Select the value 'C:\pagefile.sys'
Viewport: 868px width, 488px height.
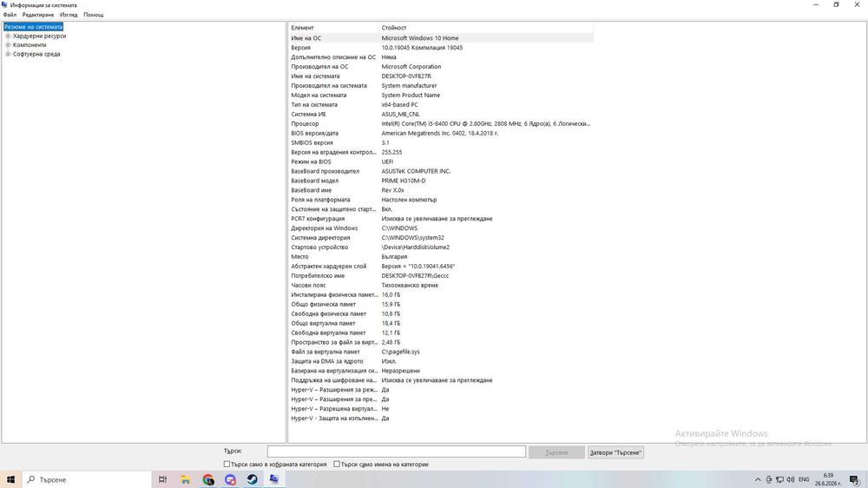pos(400,352)
